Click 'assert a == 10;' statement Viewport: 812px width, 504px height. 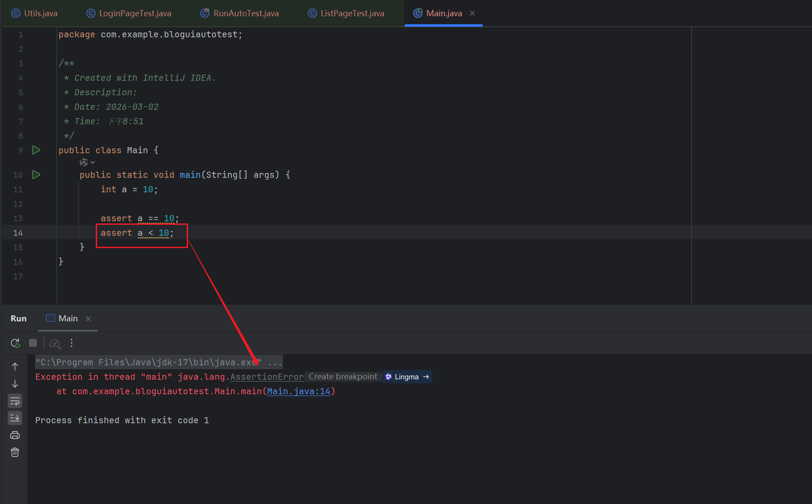point(140,218)
